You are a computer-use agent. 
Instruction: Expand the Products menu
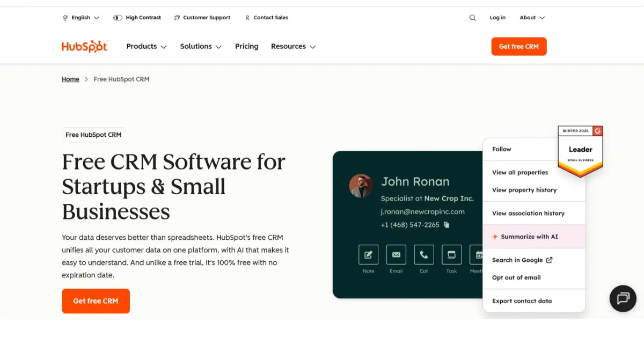click(147, 47)
